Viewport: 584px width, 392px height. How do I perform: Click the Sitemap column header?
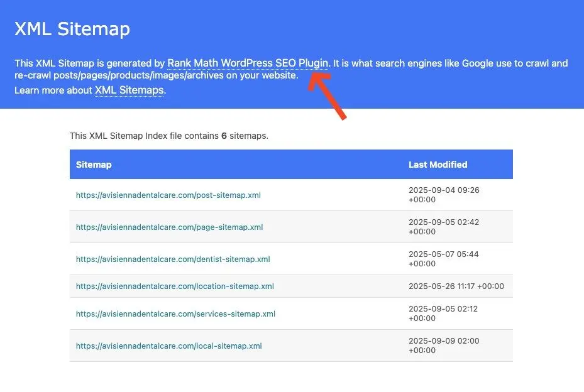94,165
